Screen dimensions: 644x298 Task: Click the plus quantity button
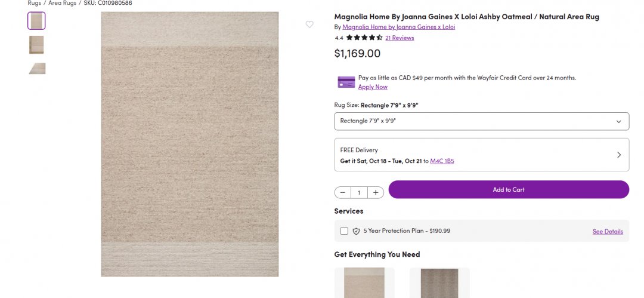376,192
